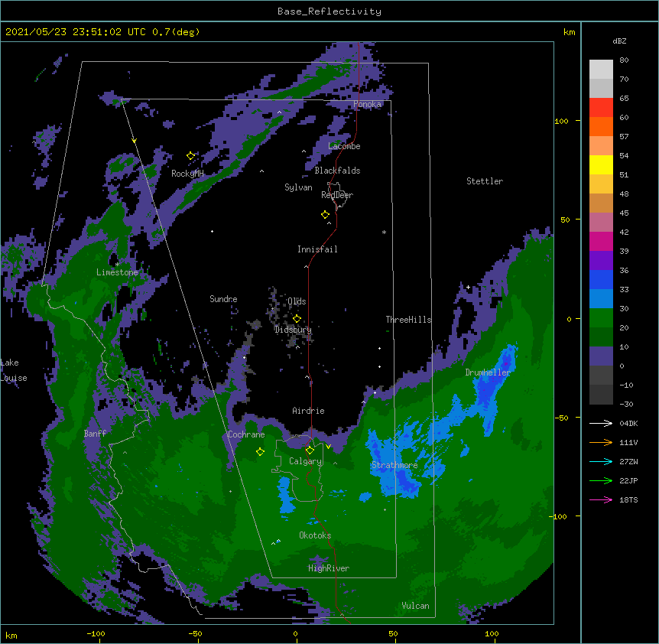Pick the purple 36-39 dBZ swatch
659x644 pixels.
[601, 261]
